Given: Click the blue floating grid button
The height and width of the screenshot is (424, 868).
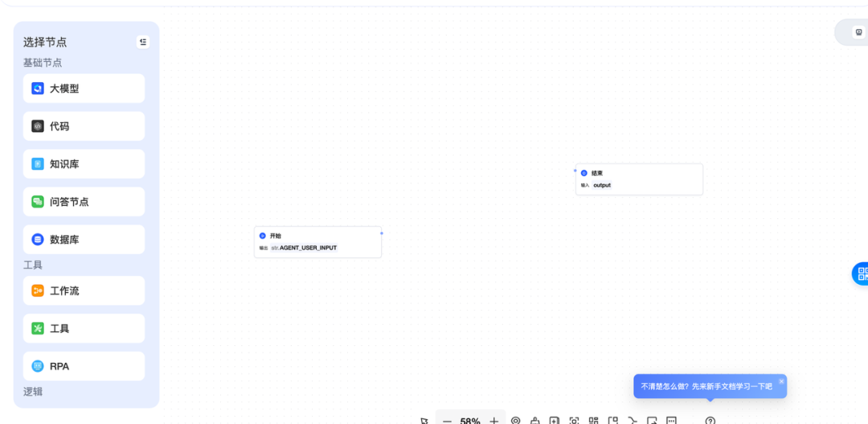Looking at the screenshot, I should point(861,274).
